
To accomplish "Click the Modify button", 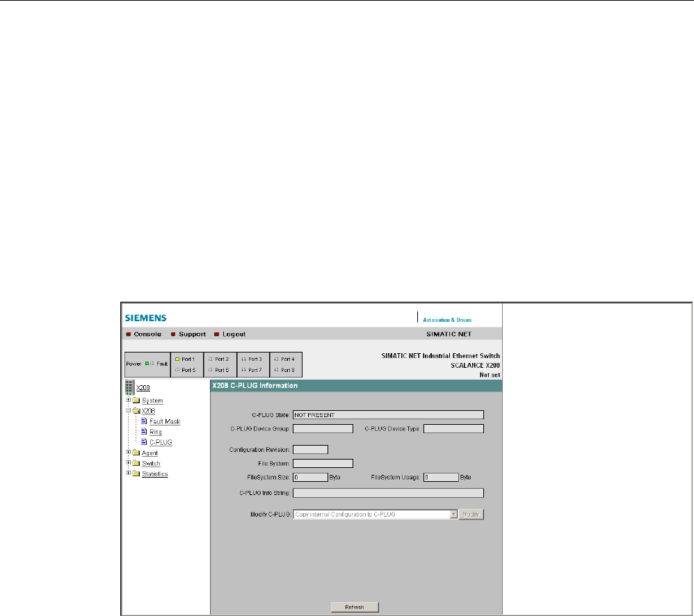I will tap(471, 514).
